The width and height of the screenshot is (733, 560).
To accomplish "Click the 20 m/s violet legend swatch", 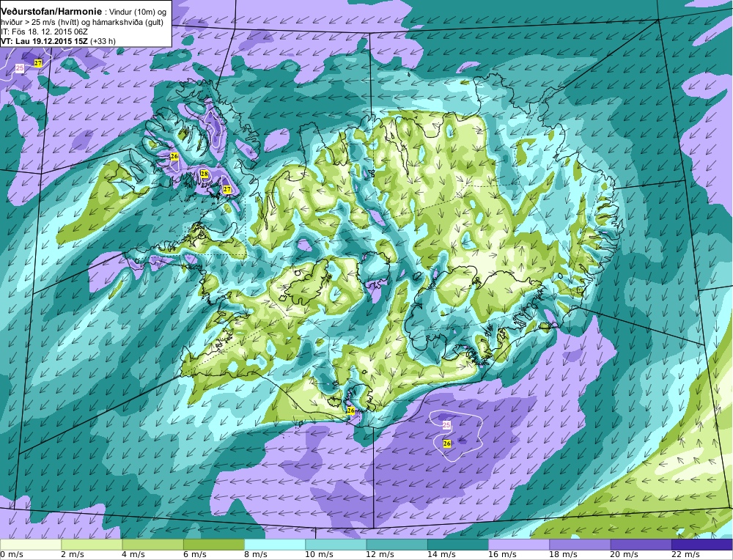I will point(641,545).
